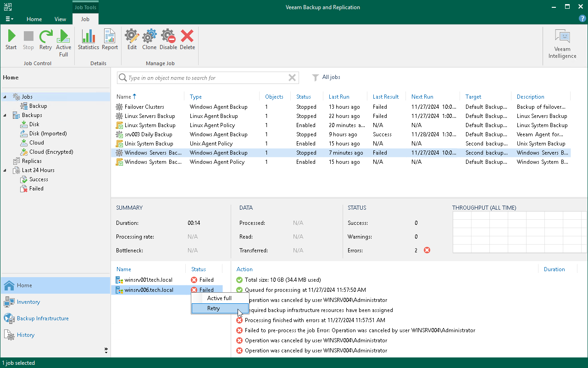Sort session actions by Duration column

pyautogui.click(x=554, y=269)
